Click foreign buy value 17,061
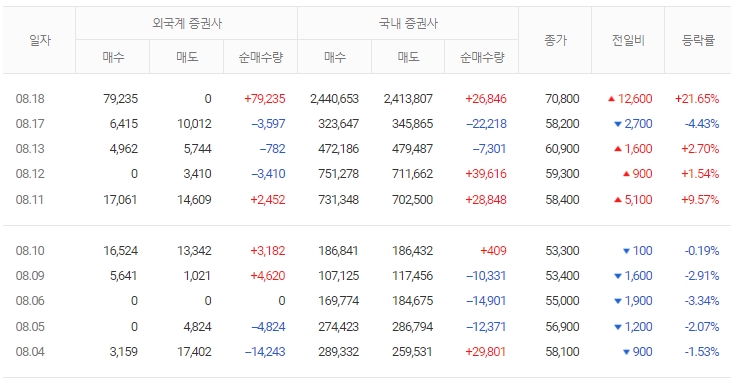 120,200
